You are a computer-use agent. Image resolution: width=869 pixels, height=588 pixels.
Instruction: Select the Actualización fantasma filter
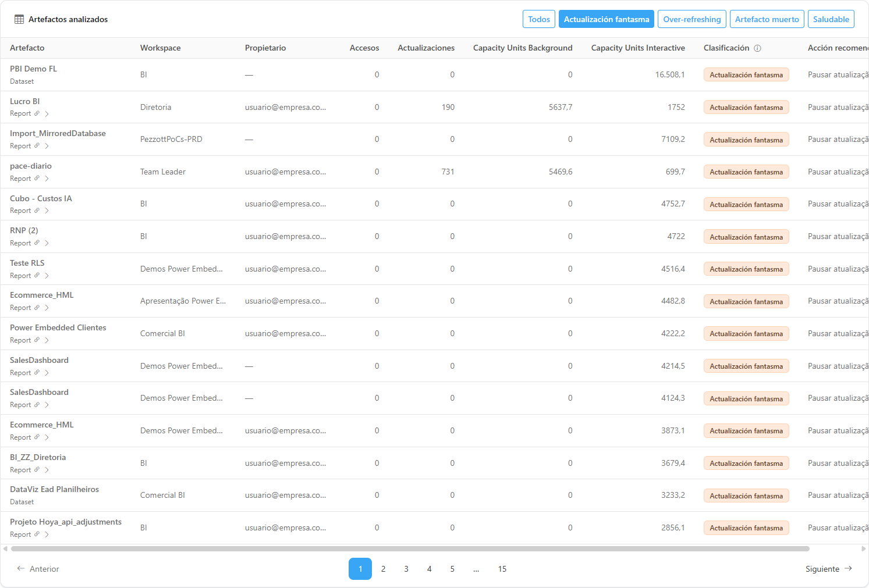606,19
